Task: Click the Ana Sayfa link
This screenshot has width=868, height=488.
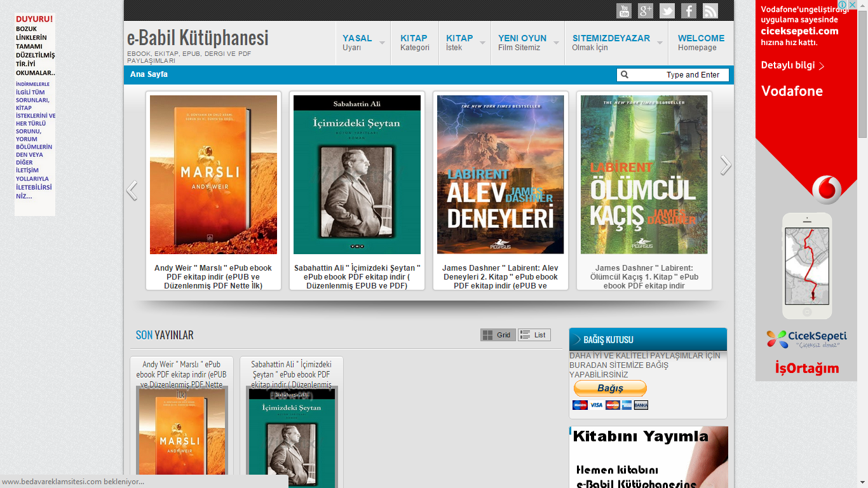Action: coord(149,74)
